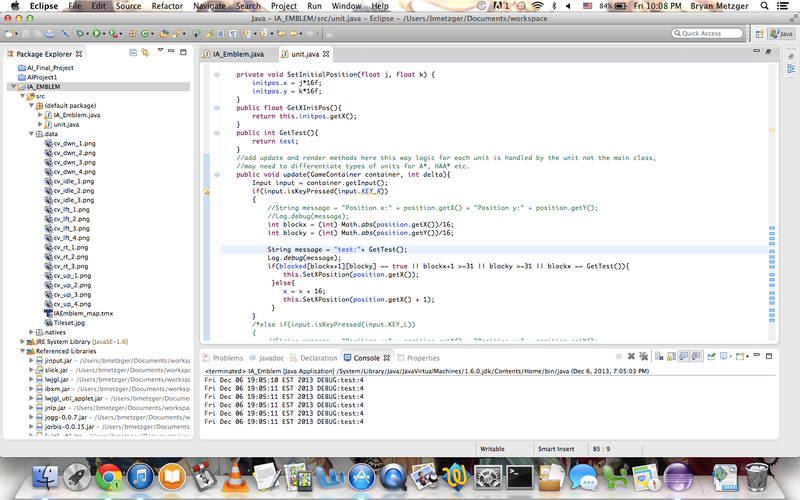Fold the update method via its collapse marker
This screenshot has width=800, height=500.
(217, 174)
